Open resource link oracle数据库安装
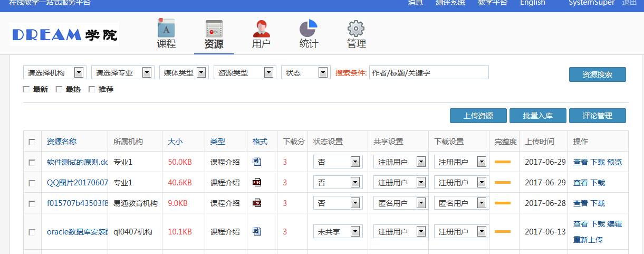Image resolution: width=644 pixels, height=254 pixels. (x=78, y=232)
